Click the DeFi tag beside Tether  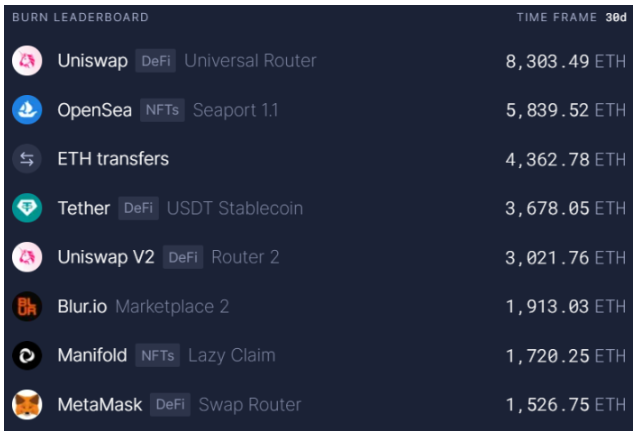coord(139,208)
